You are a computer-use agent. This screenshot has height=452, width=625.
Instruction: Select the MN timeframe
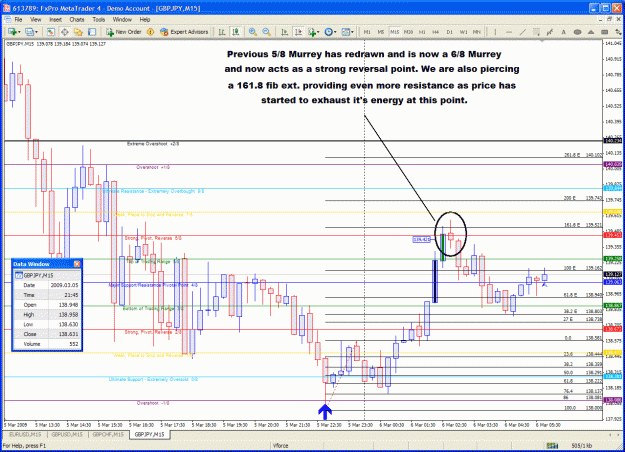pos(477,32)
